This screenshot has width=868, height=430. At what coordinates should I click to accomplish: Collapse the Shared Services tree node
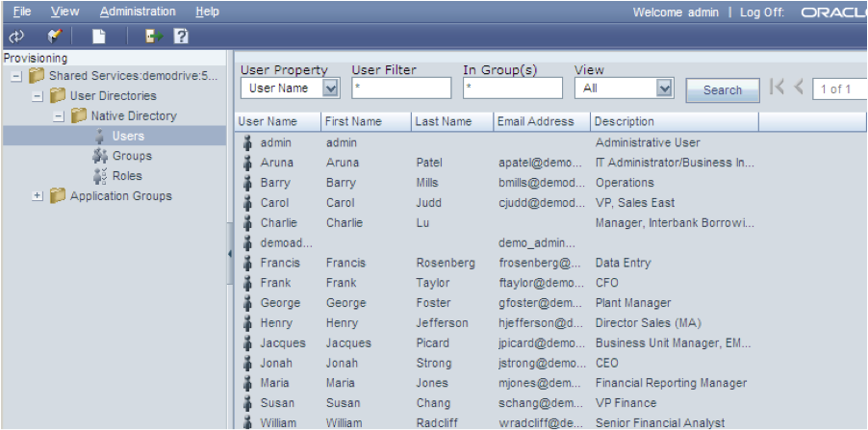pos(16,76)
